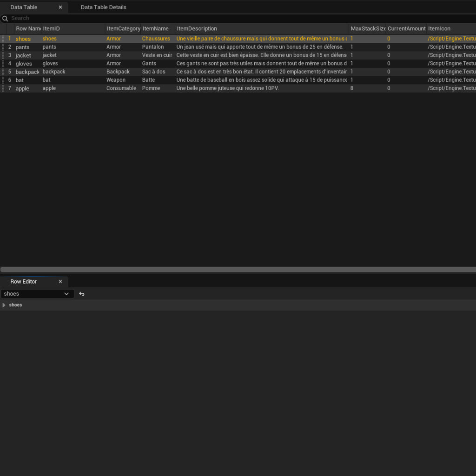476x476 pixels.
Task: Click the MaxStackSize column header
Action: 367,29
